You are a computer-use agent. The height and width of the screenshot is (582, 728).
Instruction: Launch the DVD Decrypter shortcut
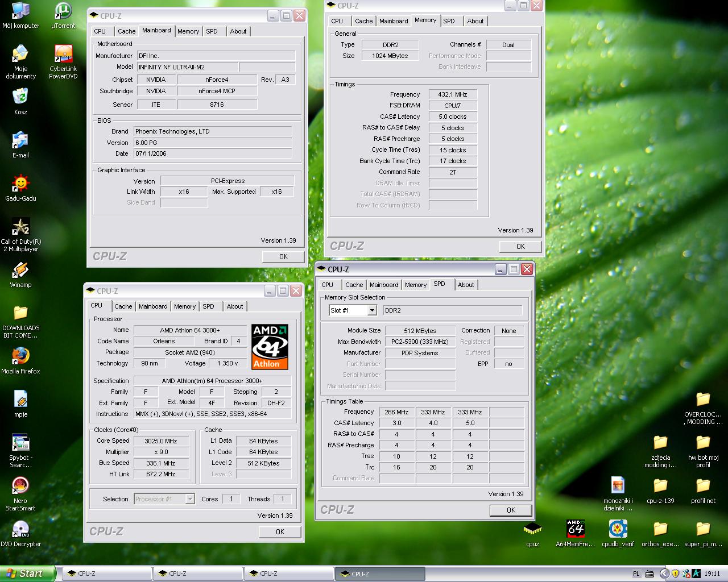click(20, 533)
